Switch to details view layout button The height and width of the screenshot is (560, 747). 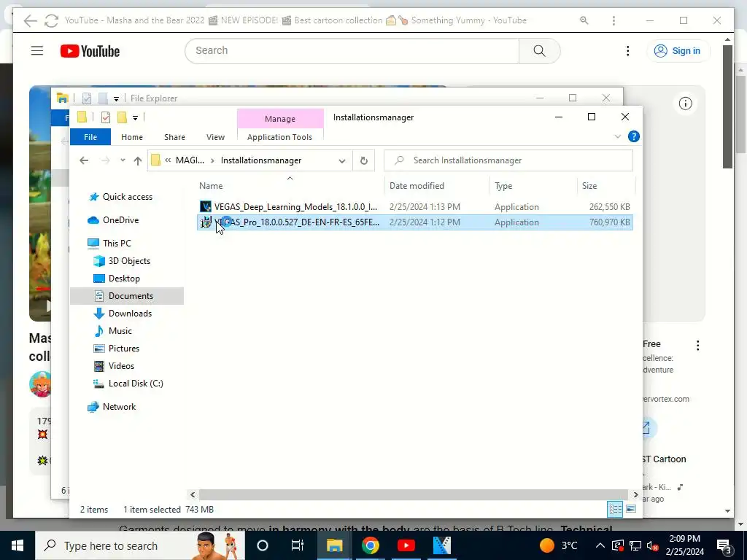pyautogui.click(x=615, y=509)
